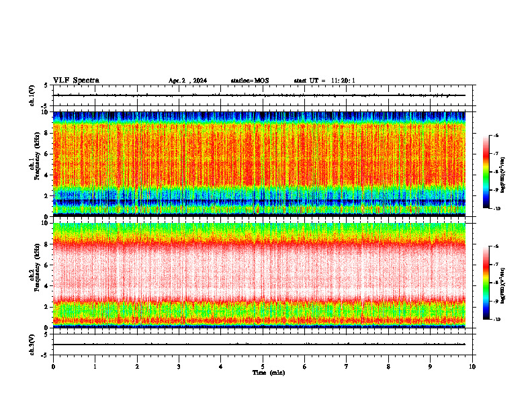532x411 pixels.
Task: Click the "-10" label on ch.1 colorbar
Action: (x=496, y=209)
